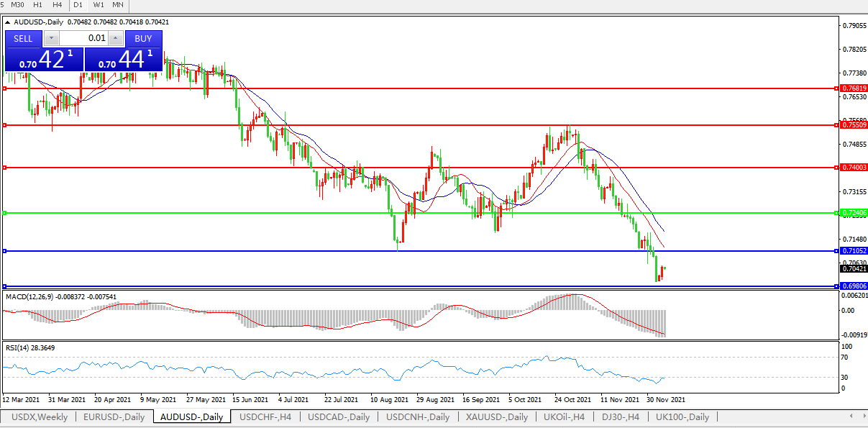The height and width of the screenshot is (428, 868).
Task: Select the M30 timeframe
Action: click(x=17, y=5)
